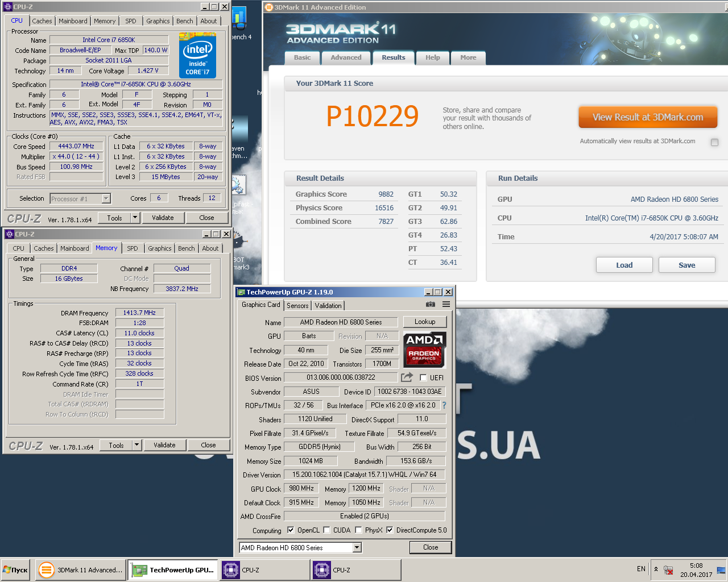Screen dimensions: 728x582
Task: Click the NB Frequency value 3837.2 MHz
Action: click(182, 289)
